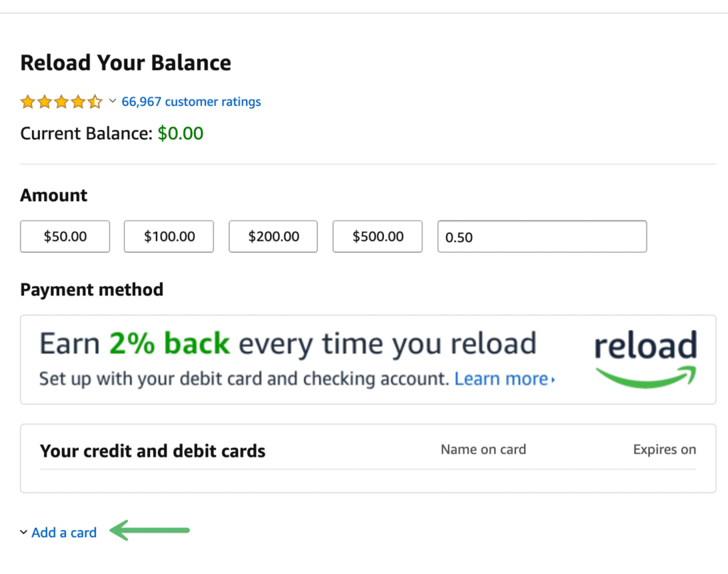This screenshot has height=574, width=728.
Task: Click the star rating icons
Action: [x=61, y=101]
